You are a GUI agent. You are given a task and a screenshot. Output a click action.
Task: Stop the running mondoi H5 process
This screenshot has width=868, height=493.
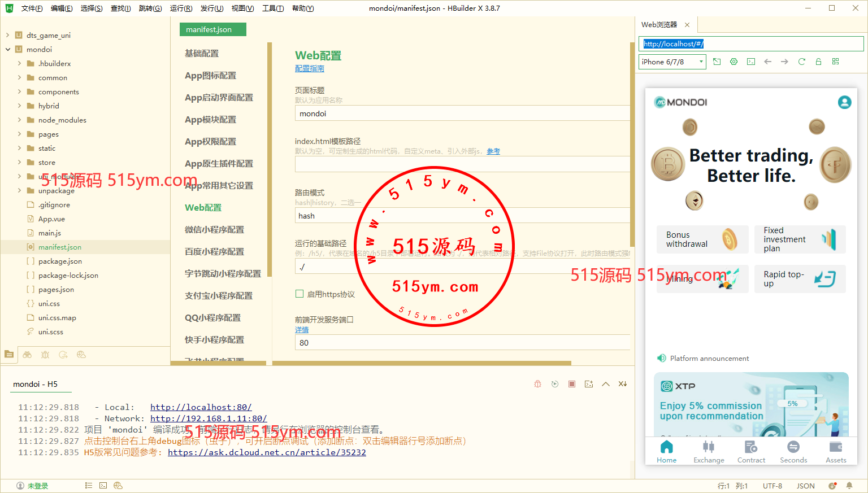pos(572,384)
